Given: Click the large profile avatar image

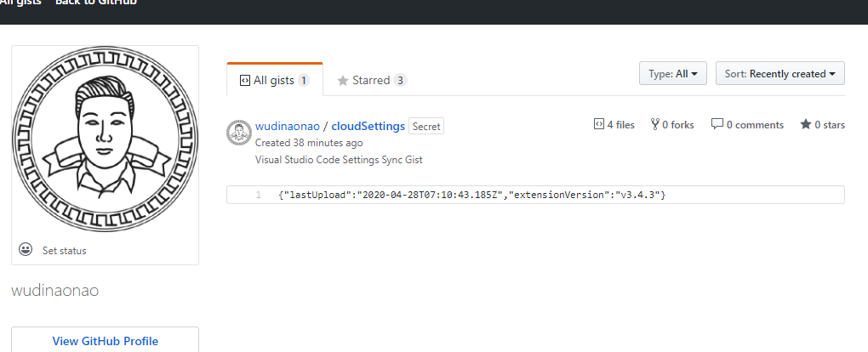Looking at the screenshot, I should coord(105,141).
